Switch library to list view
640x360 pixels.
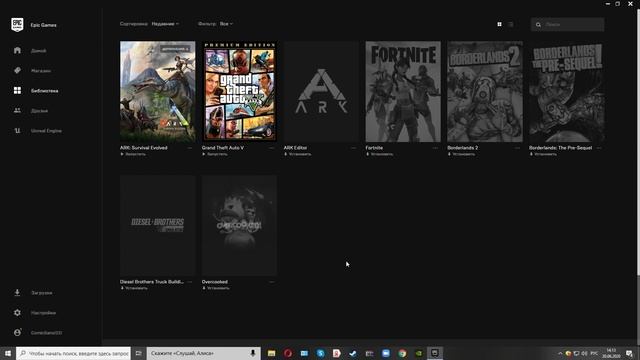(511, 24)
